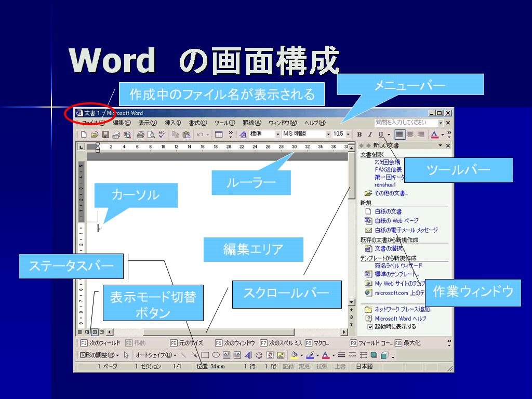Insert WordArt from the Drawing toolbar
Viewport: 532px width, 399px height.
(248, 355)
